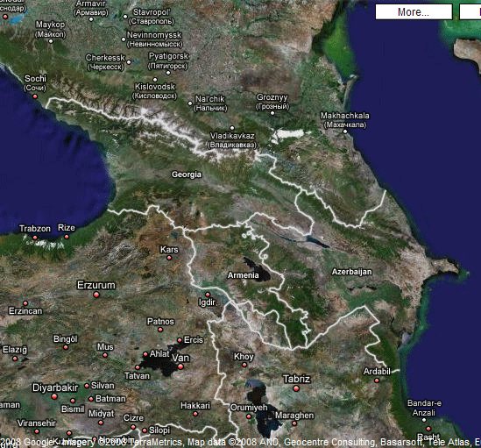Select the Vladikavkaz city marker
The height and width of the screenshot is (448, 481).
point(232,128)
